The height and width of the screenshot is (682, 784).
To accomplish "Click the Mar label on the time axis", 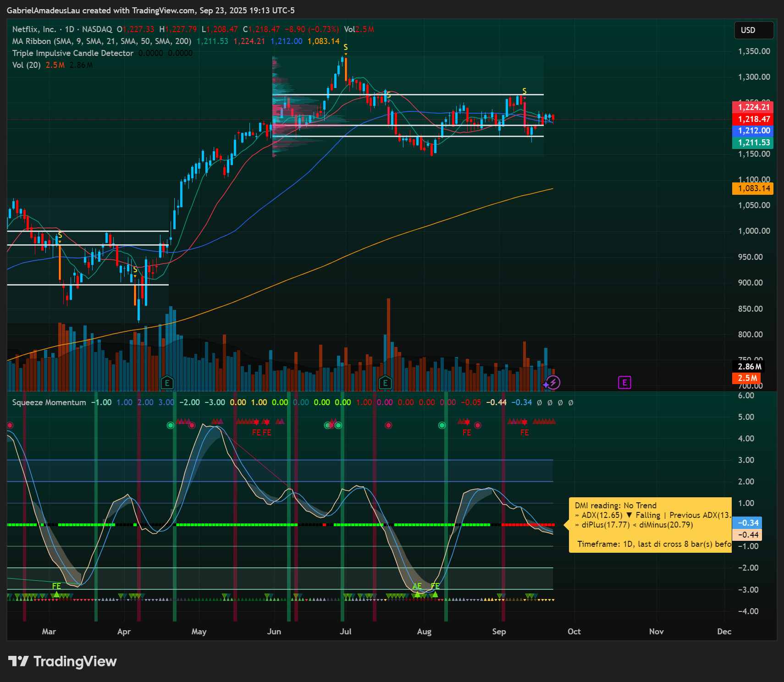I will (49, 632).
